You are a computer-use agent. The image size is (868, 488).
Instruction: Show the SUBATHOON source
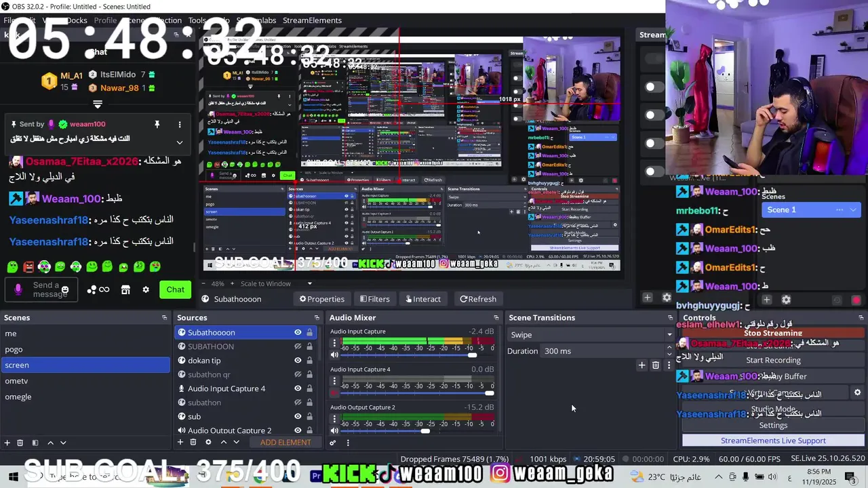pyautogui.click(x=298, y=346)
